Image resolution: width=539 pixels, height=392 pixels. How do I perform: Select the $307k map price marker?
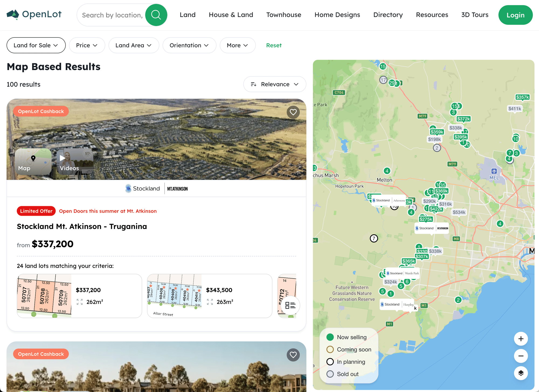(x=422, y=257)
